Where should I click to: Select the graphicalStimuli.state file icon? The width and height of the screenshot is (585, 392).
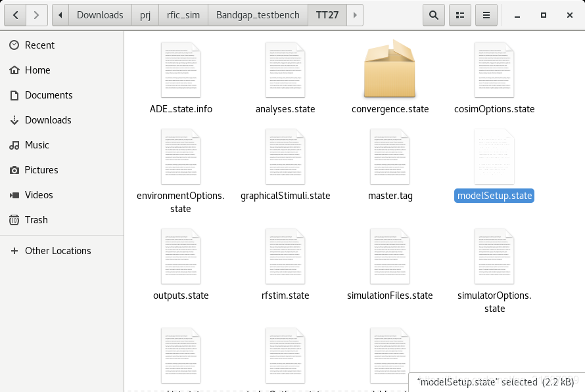[x=285, y=156]
